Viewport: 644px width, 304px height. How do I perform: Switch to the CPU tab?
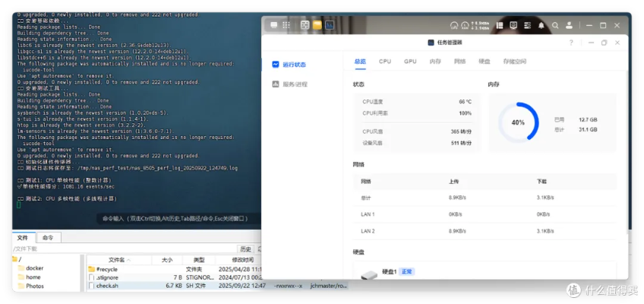[x=385, y=62]
